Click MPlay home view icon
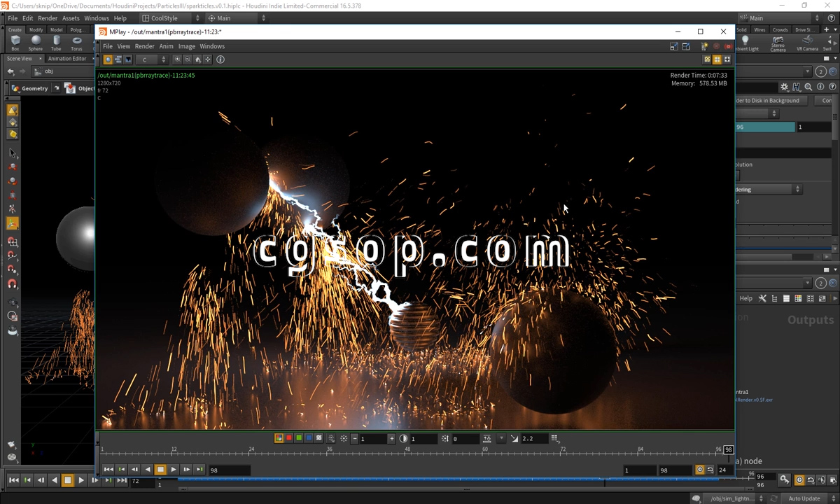The width and height of the screenshot is (840, 504). click(197, 59)
